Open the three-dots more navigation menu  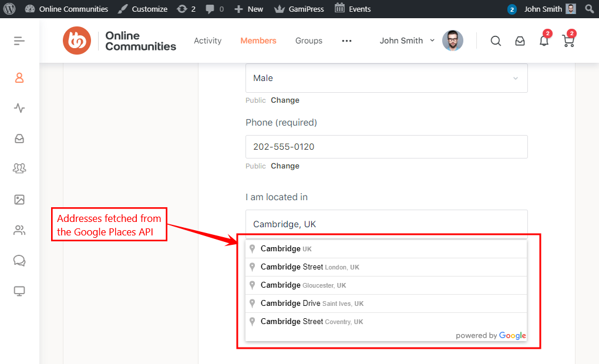click(x=346, y=41)
